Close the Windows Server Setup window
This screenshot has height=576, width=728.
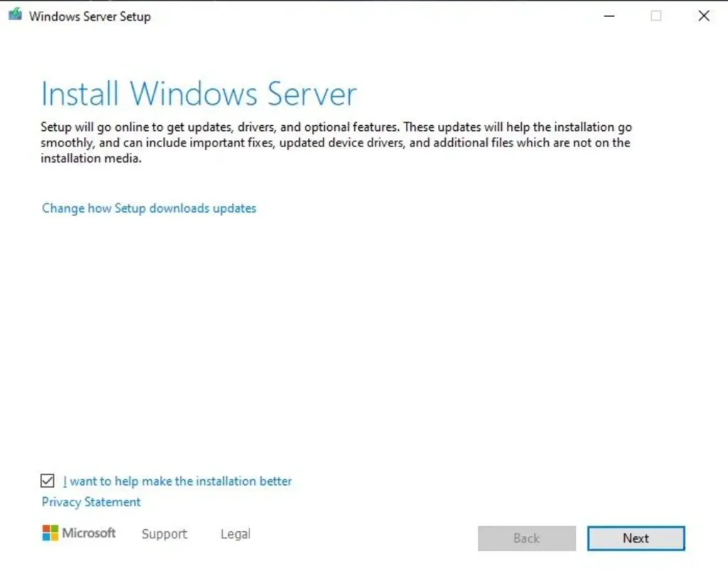pos(704,16)
